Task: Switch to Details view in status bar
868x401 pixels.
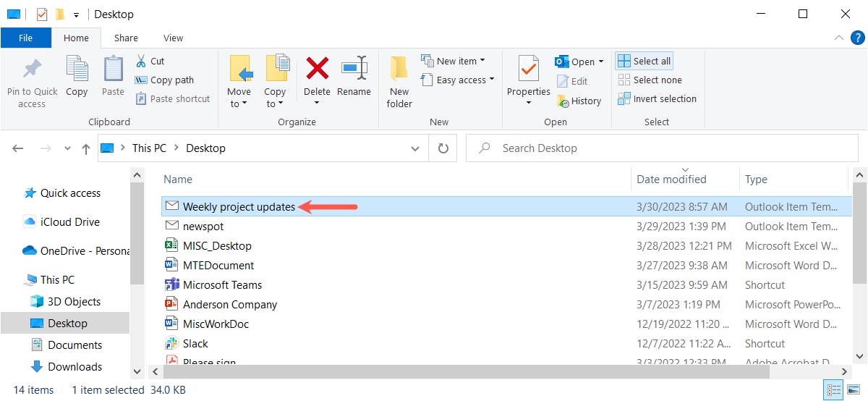Action: (x=833, y=389)
